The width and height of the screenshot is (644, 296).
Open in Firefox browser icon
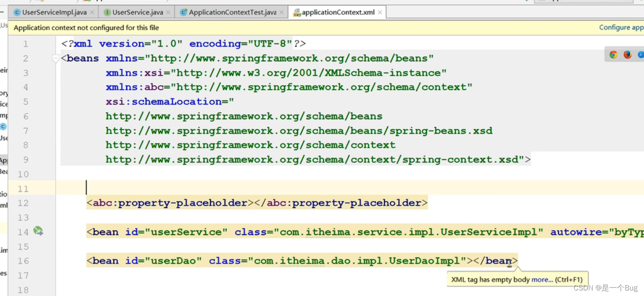point(628,54)
